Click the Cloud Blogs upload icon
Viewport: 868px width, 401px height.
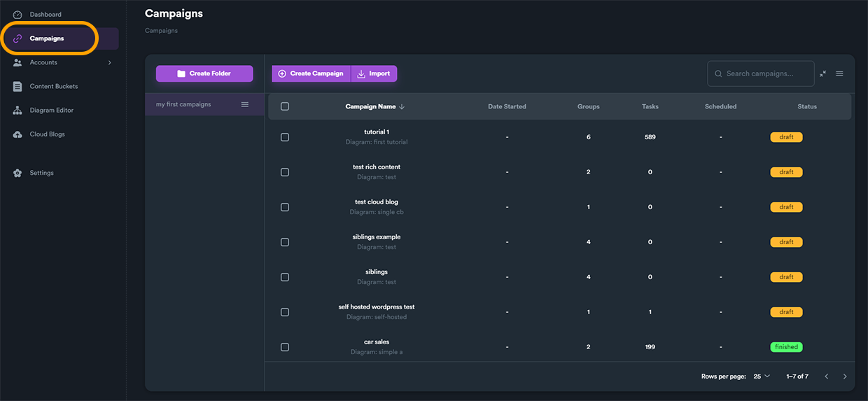coord(17,134)
